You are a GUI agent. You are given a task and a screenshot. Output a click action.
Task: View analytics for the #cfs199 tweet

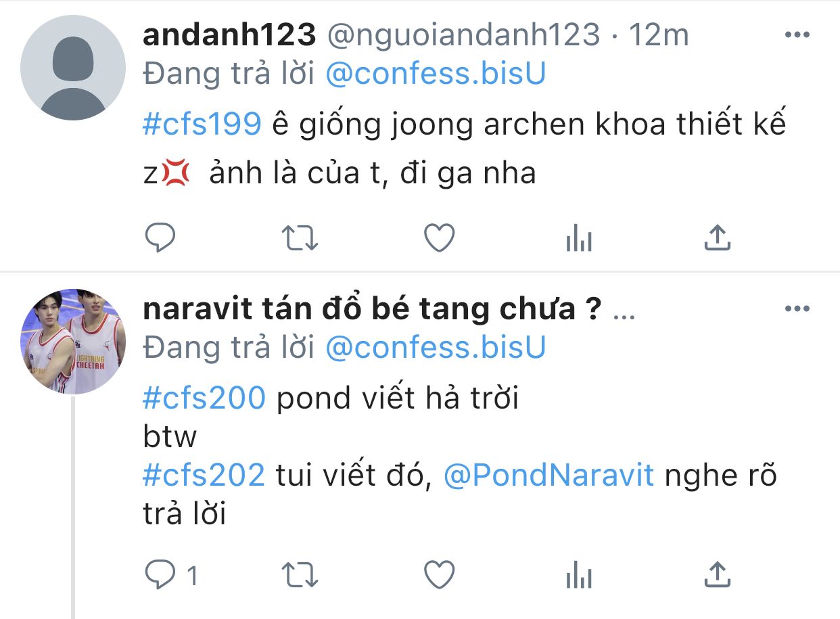578,238
